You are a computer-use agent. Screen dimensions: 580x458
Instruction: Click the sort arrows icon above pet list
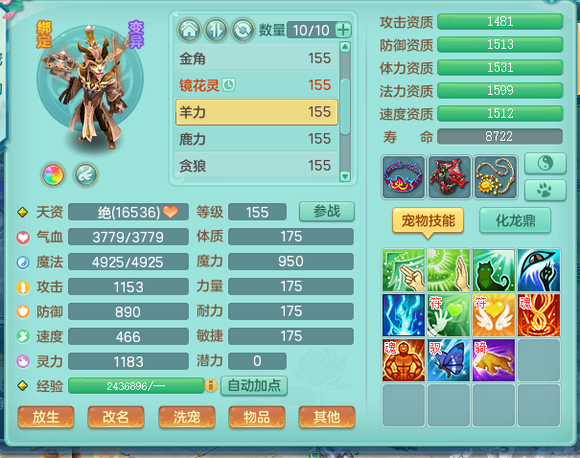[x=216, y=30]
